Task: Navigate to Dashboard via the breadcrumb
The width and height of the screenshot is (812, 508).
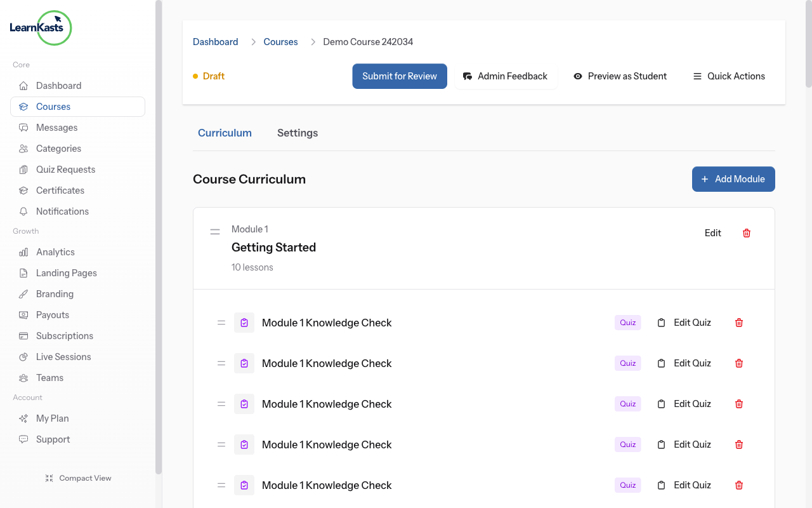Action: point(215,41)
